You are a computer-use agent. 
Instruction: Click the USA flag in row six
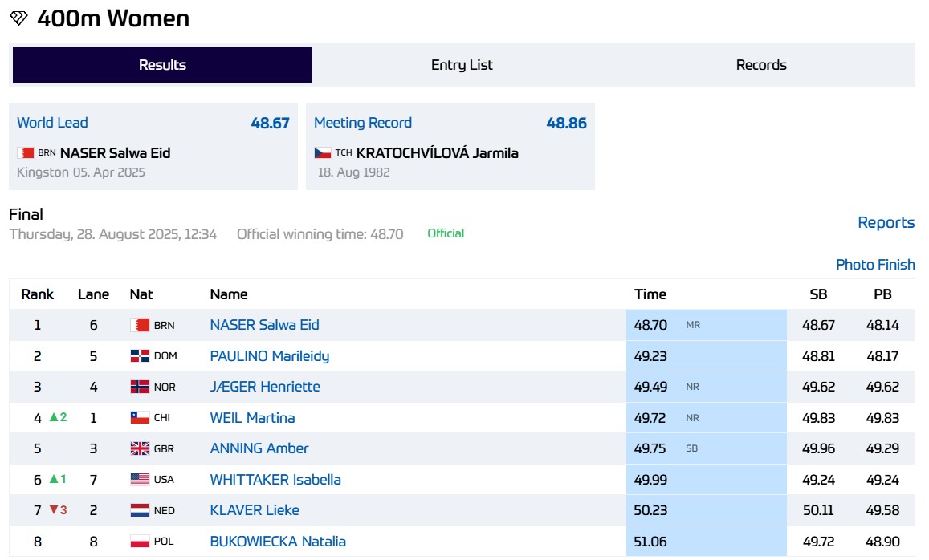pyautogui.click(x=140, y=480)
